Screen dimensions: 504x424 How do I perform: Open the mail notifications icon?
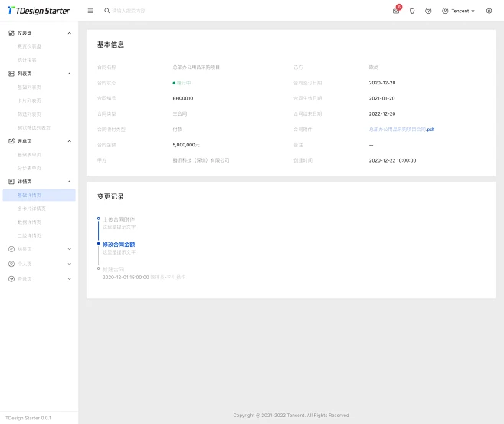(396, 11)
